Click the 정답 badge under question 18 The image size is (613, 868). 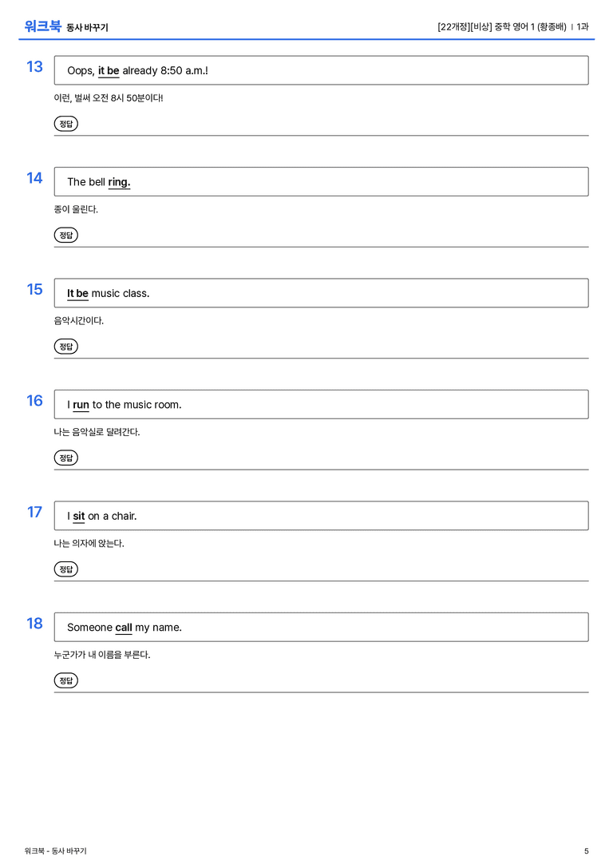point(65,680)
